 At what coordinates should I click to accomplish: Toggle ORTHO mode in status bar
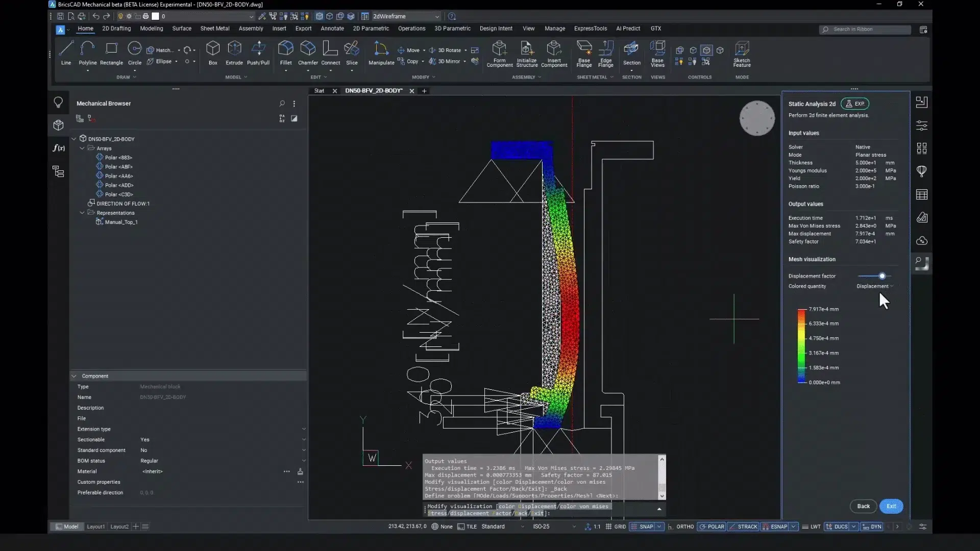click(x=685, y=527)
